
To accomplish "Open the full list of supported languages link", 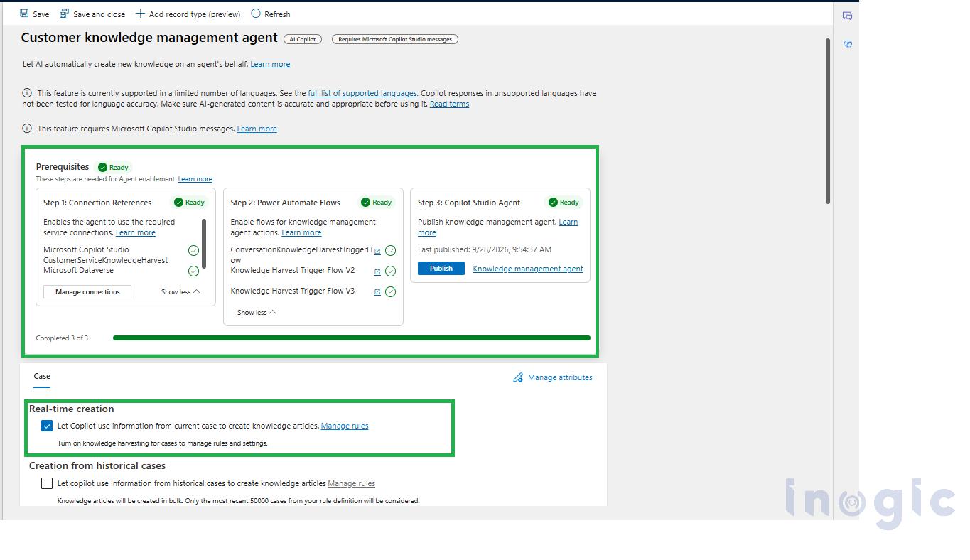I will [x=362, y=93].
